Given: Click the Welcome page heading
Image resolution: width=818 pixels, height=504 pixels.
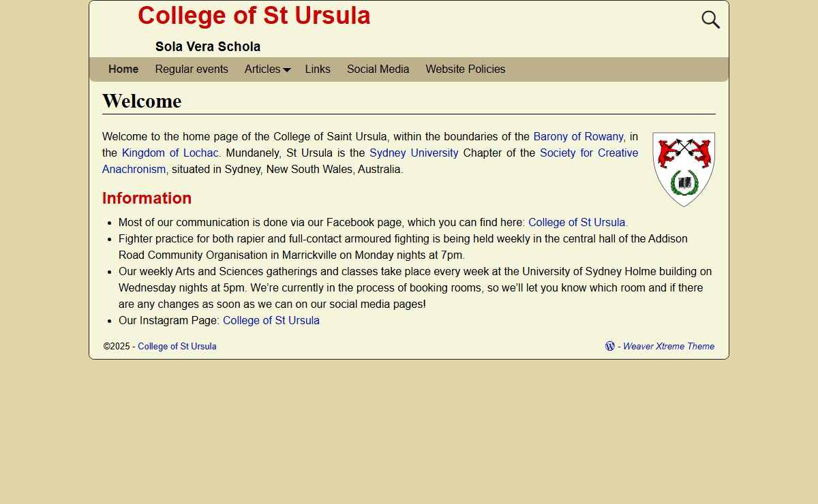Looking at the screenshot, I should pos(142,101).
